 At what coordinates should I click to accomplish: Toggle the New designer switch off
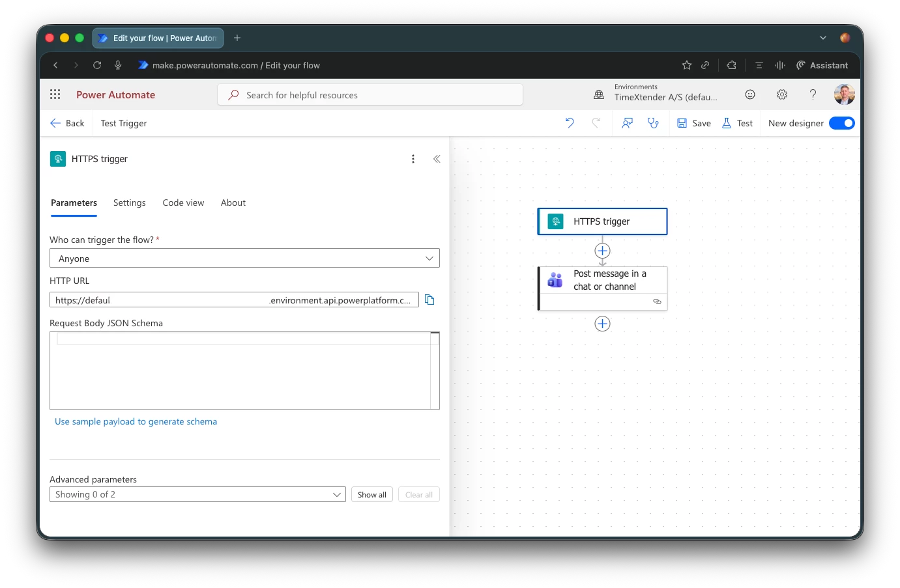pos(842,123)
